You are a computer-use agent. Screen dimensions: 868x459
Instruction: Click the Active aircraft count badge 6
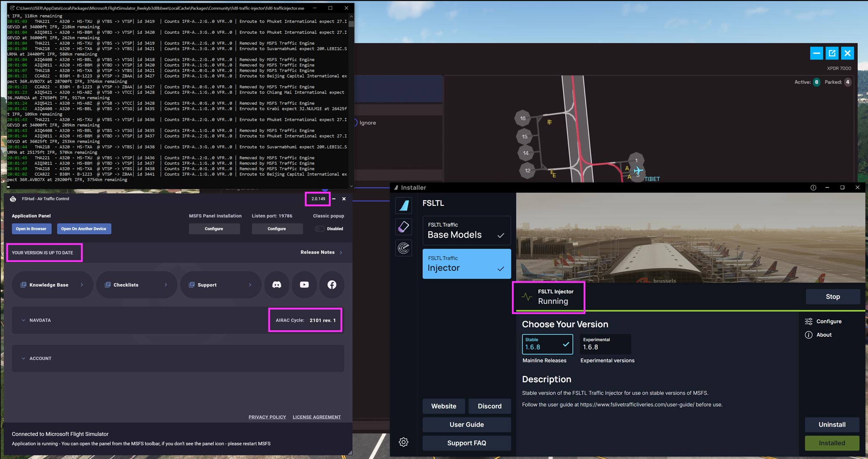[x=816, y=82]
